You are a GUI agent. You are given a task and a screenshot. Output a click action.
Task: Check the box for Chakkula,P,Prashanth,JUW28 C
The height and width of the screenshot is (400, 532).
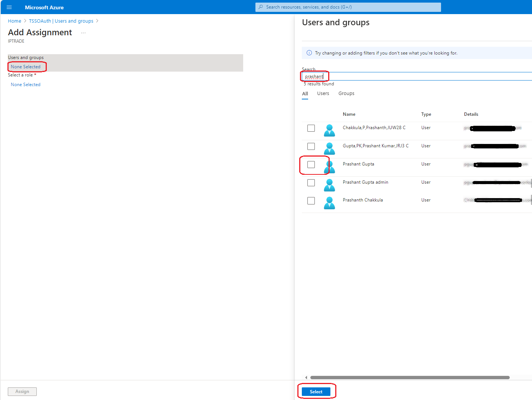(x=311, y=128)
